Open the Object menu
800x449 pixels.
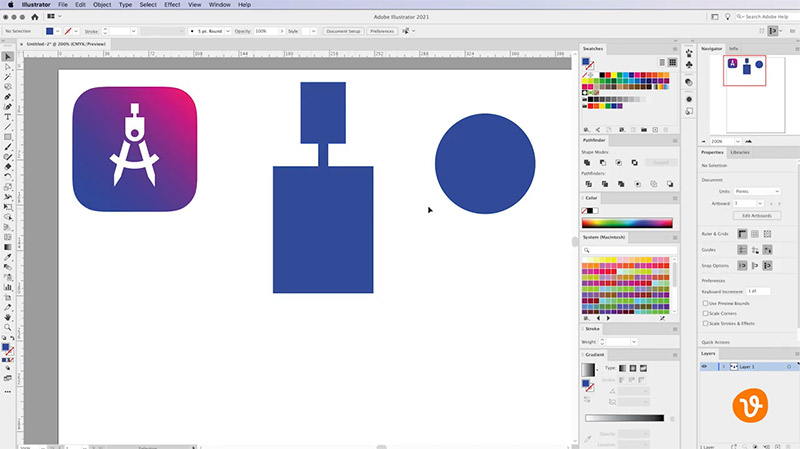point(102,5)
